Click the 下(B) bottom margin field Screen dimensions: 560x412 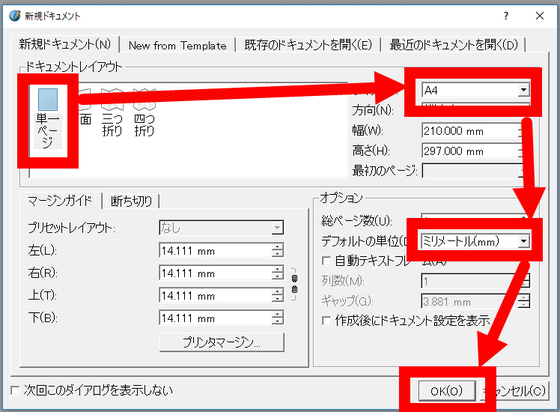point(221,318)
